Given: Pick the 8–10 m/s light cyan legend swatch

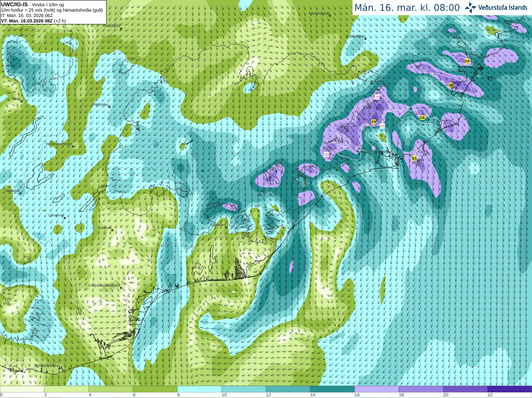Looking at the screenshot, I should 199,389.
